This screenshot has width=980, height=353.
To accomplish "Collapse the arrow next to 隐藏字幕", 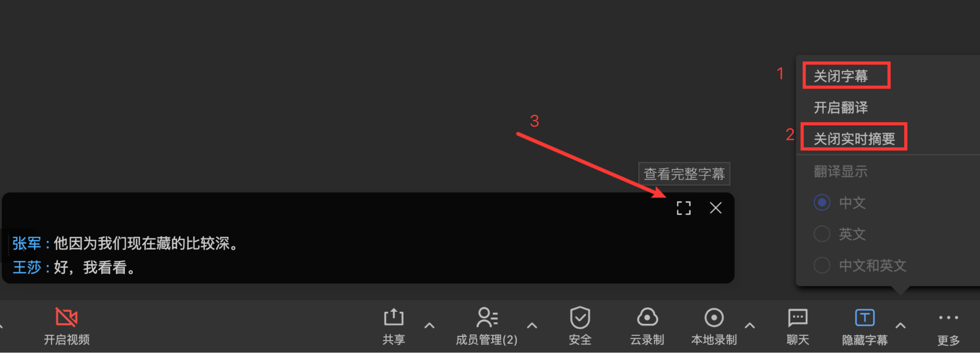I will point(900,326).
